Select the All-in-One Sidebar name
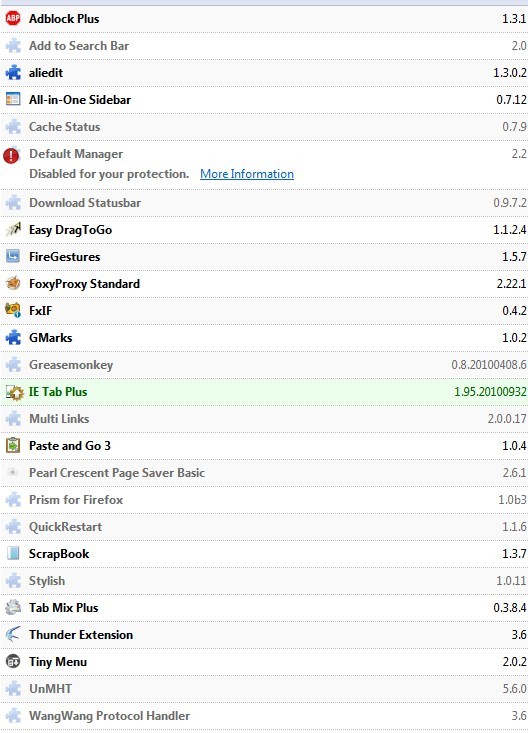Screen dimensions: 528x733 [80, 100]
